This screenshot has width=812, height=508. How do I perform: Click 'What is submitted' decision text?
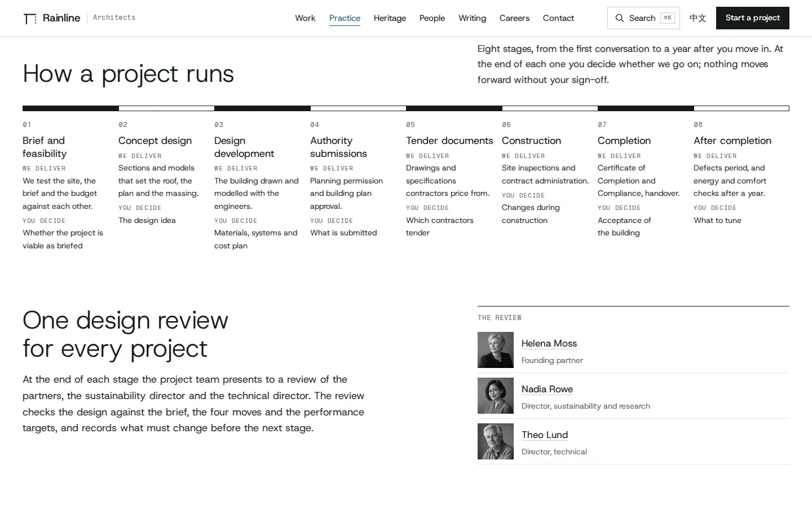(x=343, y=233)
